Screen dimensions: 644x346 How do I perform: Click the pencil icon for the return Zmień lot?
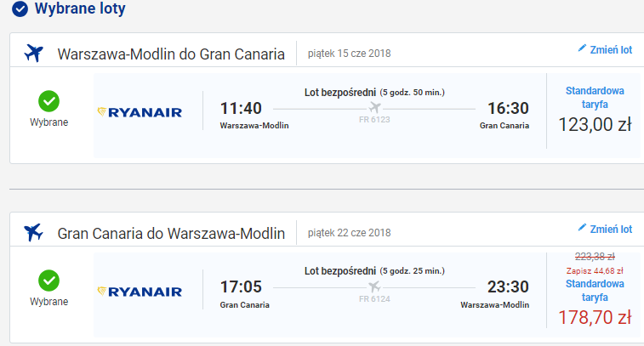click(x=582, y=228)
